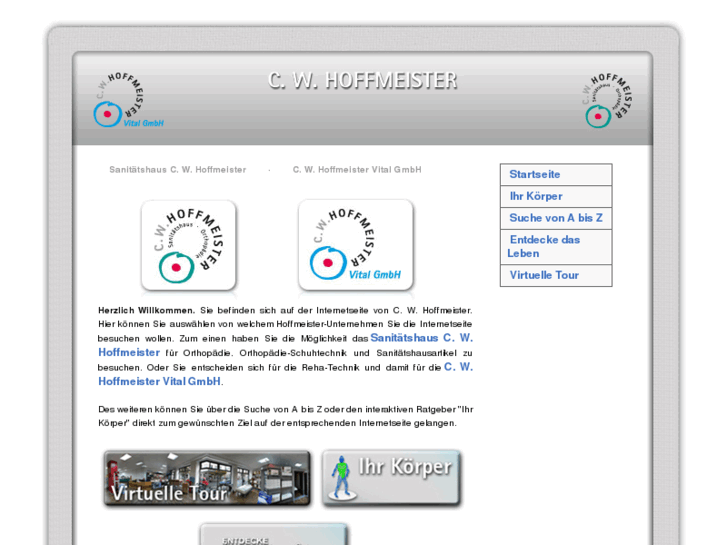
Task: Click the Sanitätshaus C. W. Hoffmeister top link
Action: coord(178,170)
